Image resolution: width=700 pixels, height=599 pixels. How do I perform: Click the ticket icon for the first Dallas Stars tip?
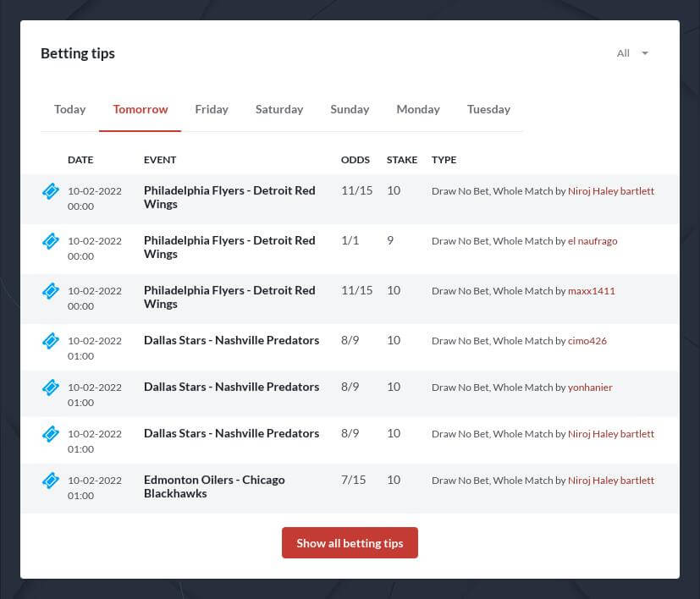(x=50, y=341)
